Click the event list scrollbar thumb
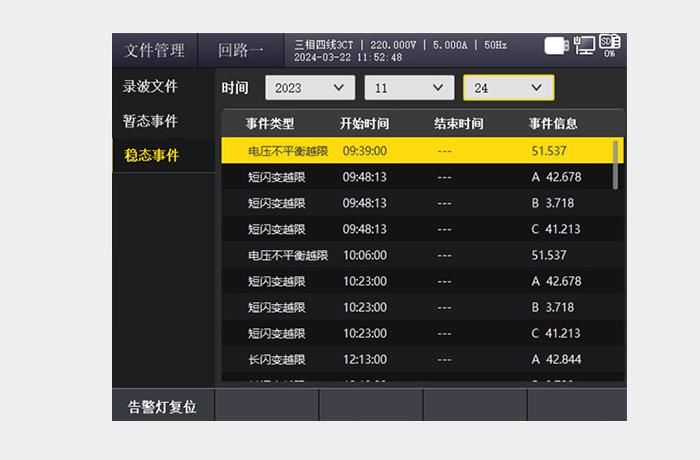700x460 pixels. tap(616, 165)
